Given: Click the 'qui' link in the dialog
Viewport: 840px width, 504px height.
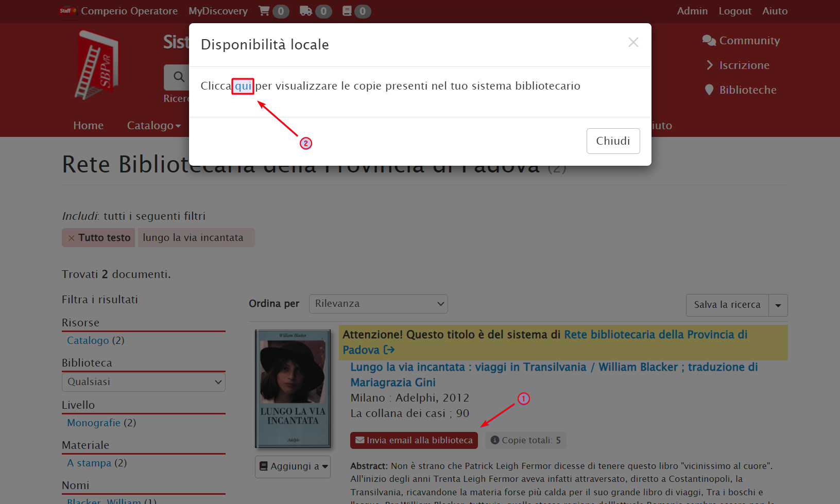Looking at the screenshot, I should 243,86.
